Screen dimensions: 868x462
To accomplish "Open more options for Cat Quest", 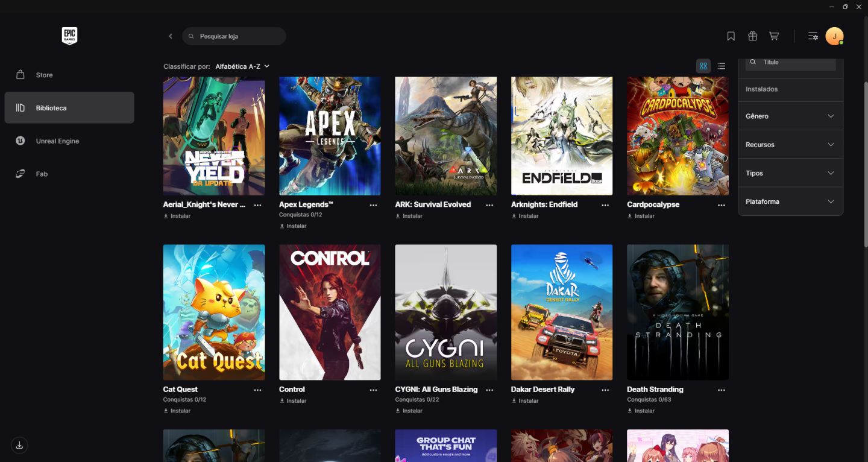I will [258, 390].
